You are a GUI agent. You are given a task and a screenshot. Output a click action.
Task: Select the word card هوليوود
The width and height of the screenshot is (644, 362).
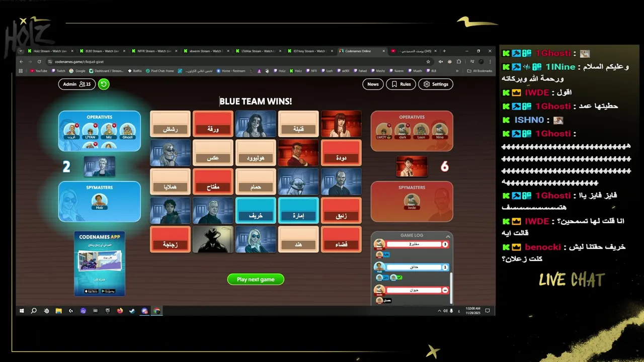point(256,153)
